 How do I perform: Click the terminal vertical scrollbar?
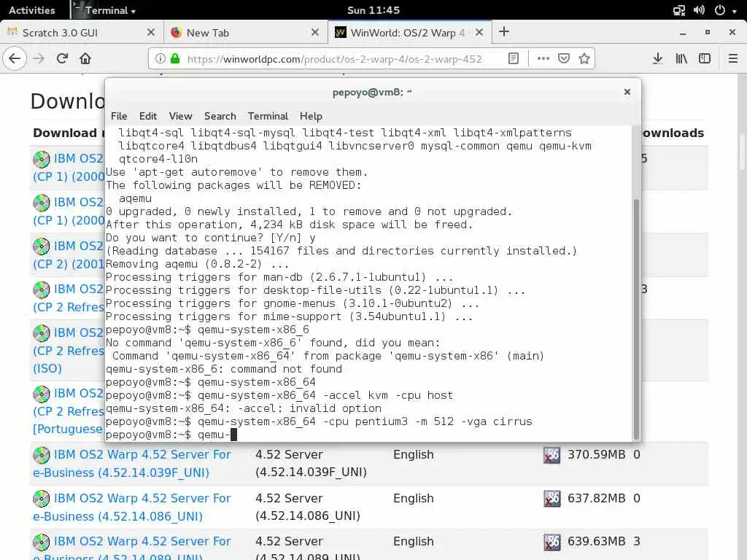[636, 319]
